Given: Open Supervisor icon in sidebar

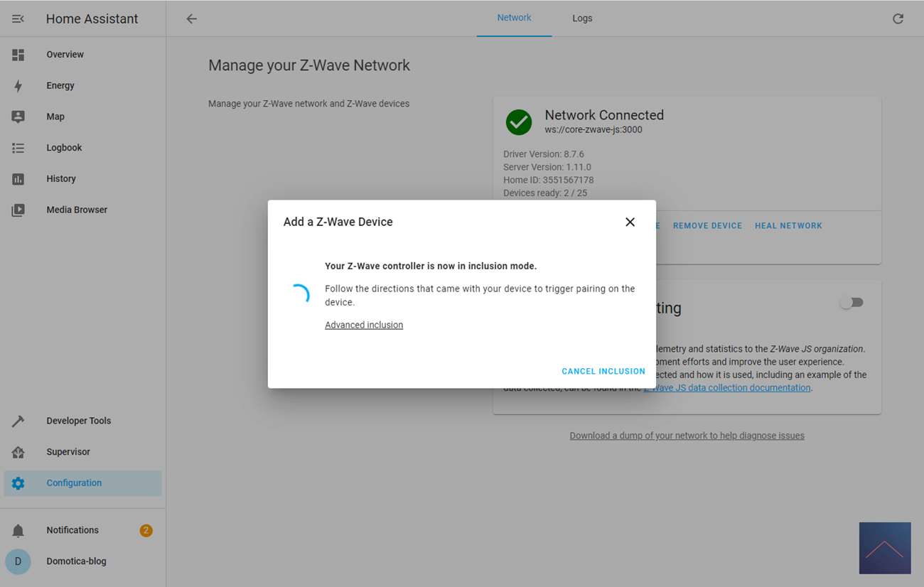Looking at the screenshot, I should pyautogui.click(x=18, y=452).
